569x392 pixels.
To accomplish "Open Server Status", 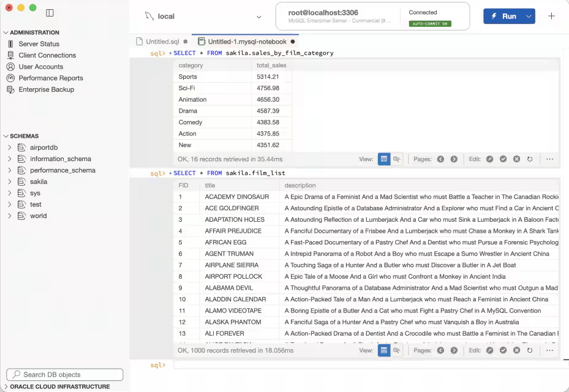I will click(39, 44).
